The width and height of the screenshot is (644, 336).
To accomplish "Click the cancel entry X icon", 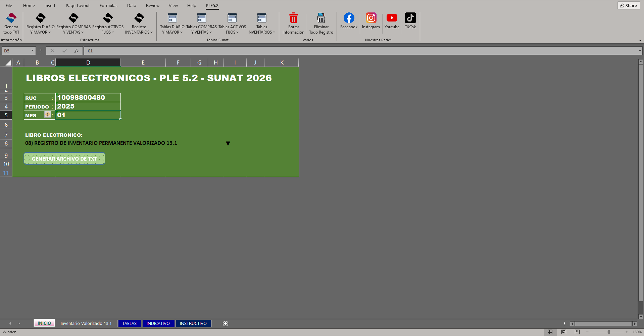I will pyautogui.click(x=52, y=51).
